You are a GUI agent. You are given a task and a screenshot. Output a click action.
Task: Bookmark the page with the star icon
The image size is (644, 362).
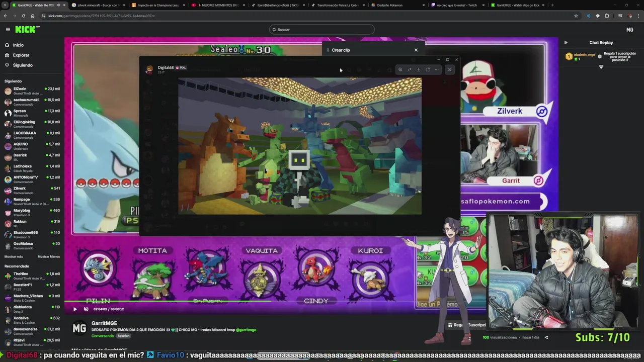(x=576, y=16)
